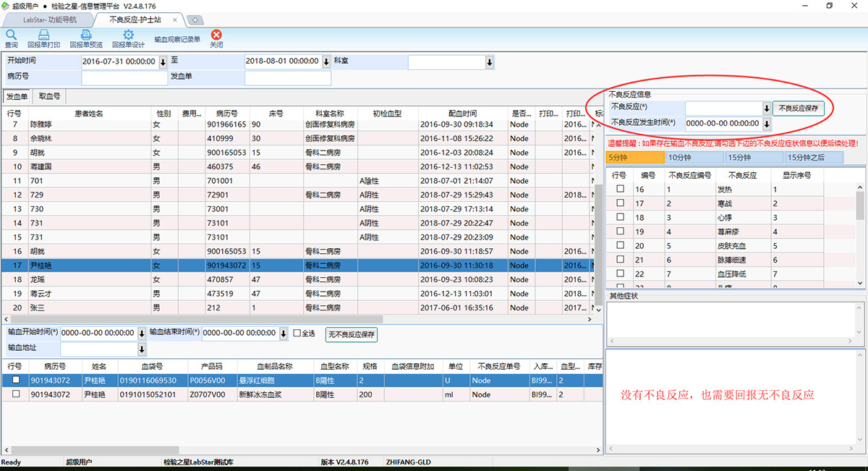Check the 皮肤充血 reaction checkbox
The image size is (868, 471).
click(x=619, y=246)
